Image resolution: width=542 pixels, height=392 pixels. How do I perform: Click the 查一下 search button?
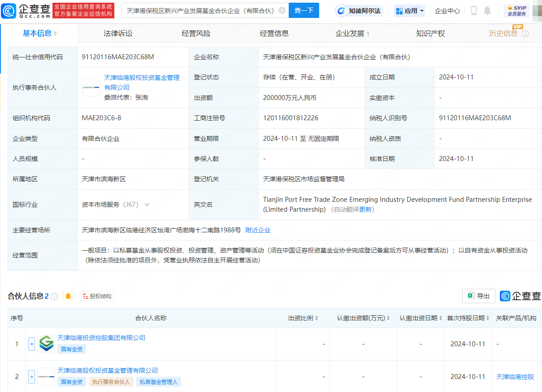pos(304,10)
